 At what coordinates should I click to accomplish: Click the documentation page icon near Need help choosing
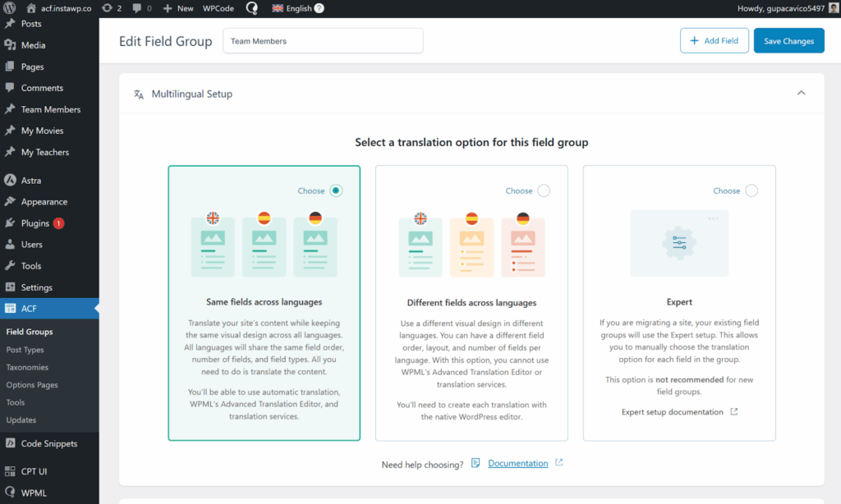coord(476,463)
